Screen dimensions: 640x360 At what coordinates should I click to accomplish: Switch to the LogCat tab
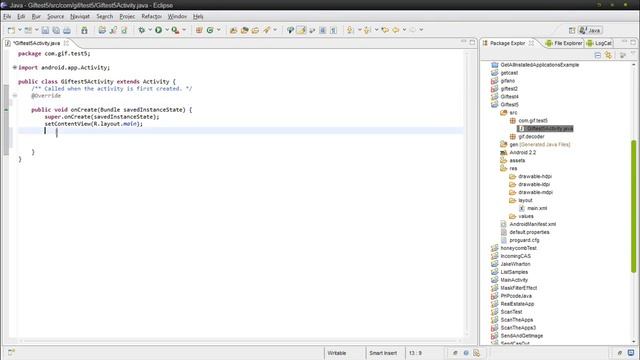pos(599,43)
